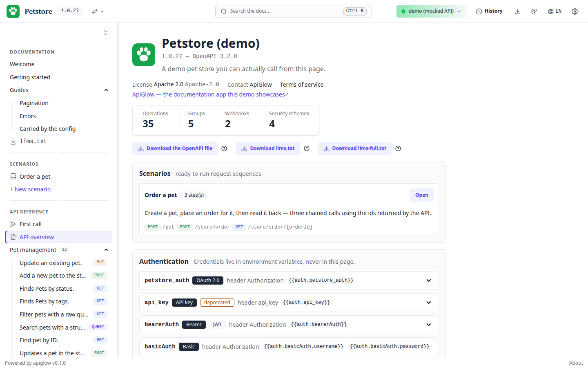Collapse the sidebar with the chevrons icon

106,33
